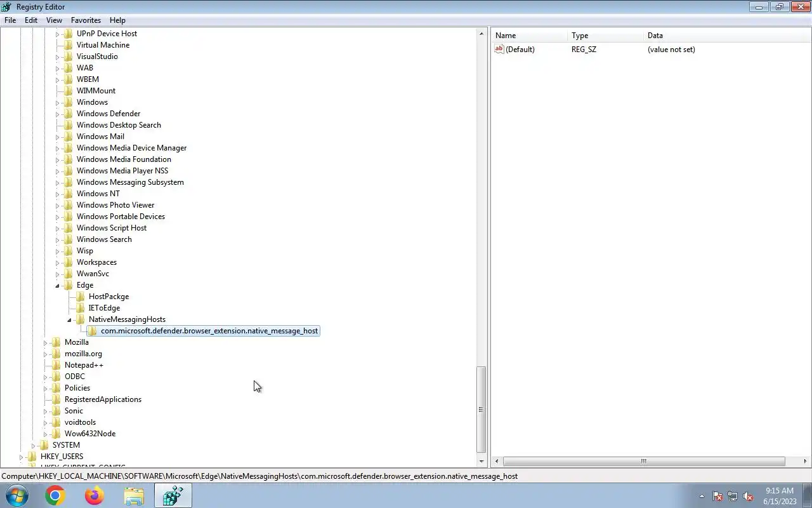The height and width of the screenshot is (508, 812).
Task: Collapse the NativeMessagingHosts key
Action: [69, 319]
